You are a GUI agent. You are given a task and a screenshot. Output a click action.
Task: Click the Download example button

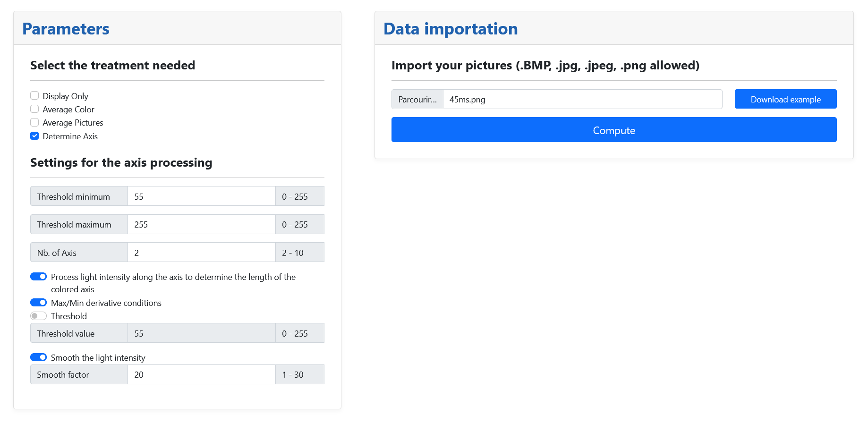785,99
